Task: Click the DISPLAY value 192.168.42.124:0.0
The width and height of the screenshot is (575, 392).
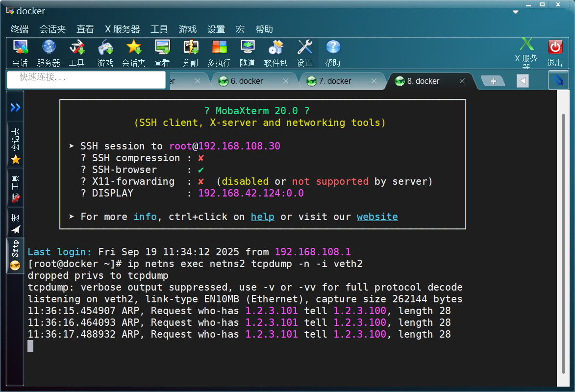Action: tap(251, 193)
